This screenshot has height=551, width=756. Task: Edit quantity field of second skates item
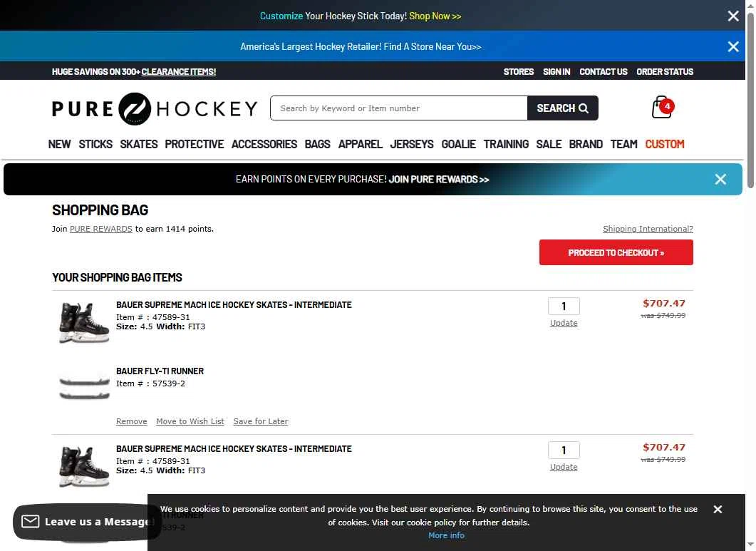coord(564,450)
